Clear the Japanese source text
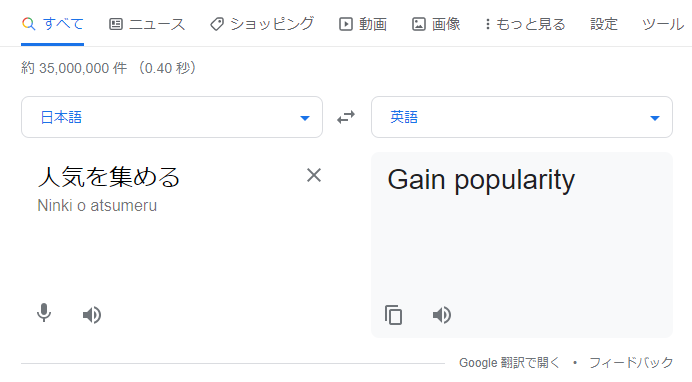The image size is (692, 382). pyautogui.click(x=314, y=175)
